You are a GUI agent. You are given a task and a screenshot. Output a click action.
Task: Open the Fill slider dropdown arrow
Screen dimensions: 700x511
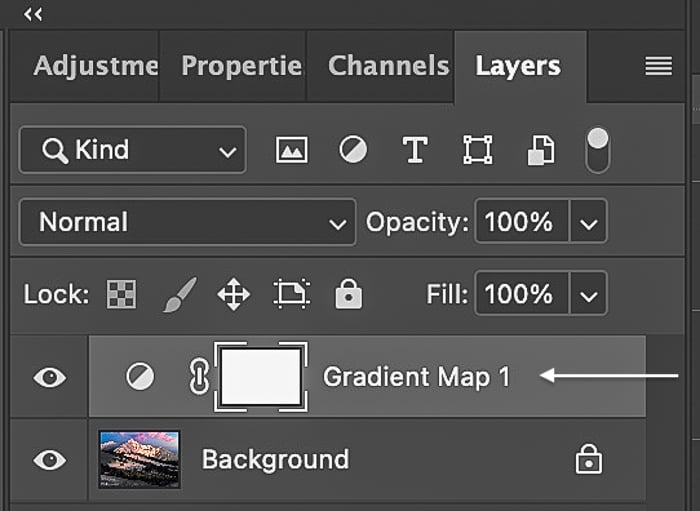coord(588,294)
